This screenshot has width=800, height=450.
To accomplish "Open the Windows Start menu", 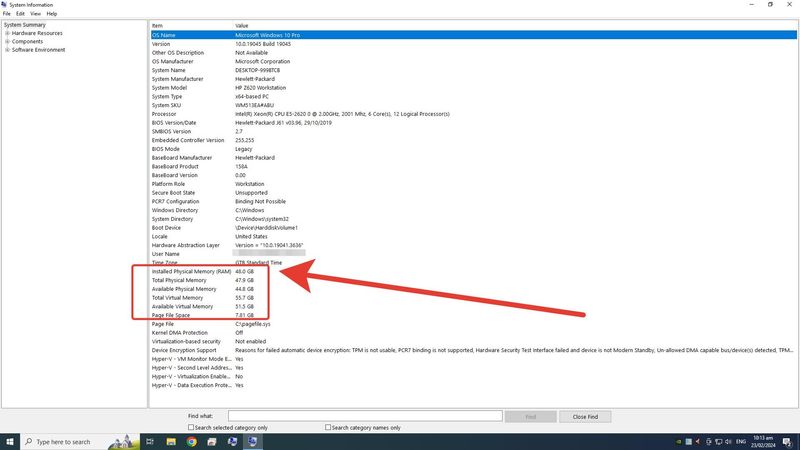I will tap(10, 441).
